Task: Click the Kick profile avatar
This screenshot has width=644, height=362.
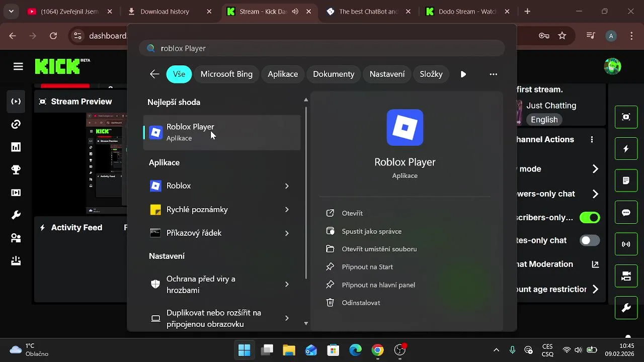Action: [612, 66]
